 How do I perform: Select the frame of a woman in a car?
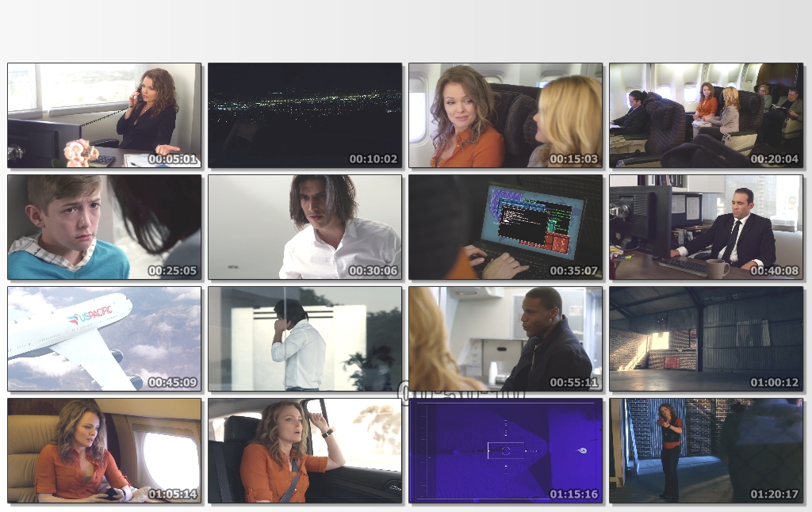[x=305, y=450]
